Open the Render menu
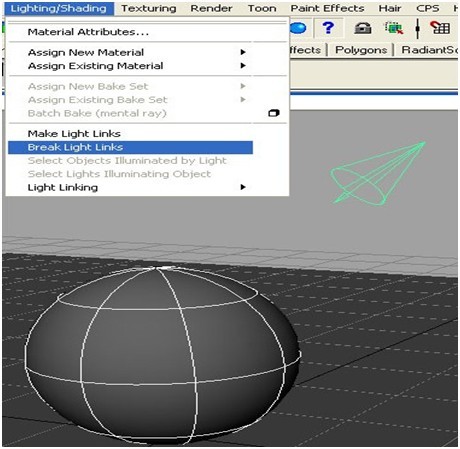Image resolution: width=460 pixels, height=449 pixels. point(211,8)
